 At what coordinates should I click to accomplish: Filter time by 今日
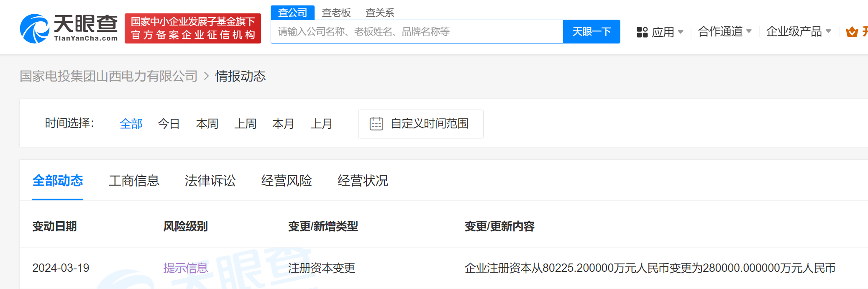pyautogui.click(x=169, y=124)
